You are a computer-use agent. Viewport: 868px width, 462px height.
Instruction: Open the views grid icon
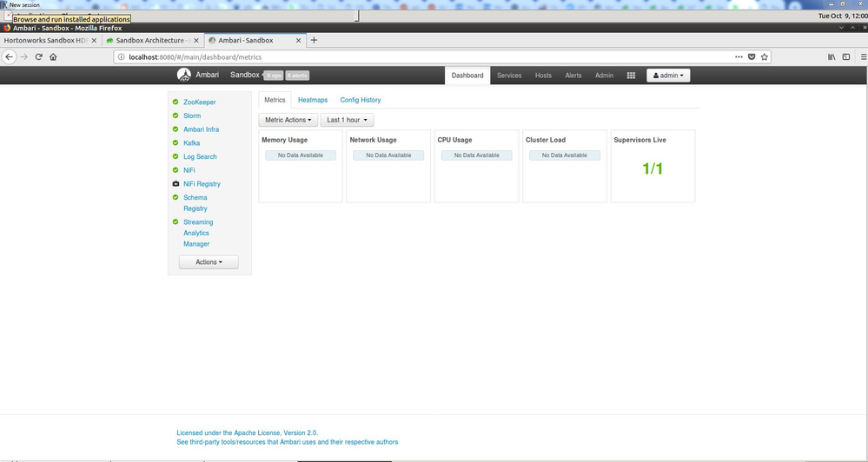[631, 76]
